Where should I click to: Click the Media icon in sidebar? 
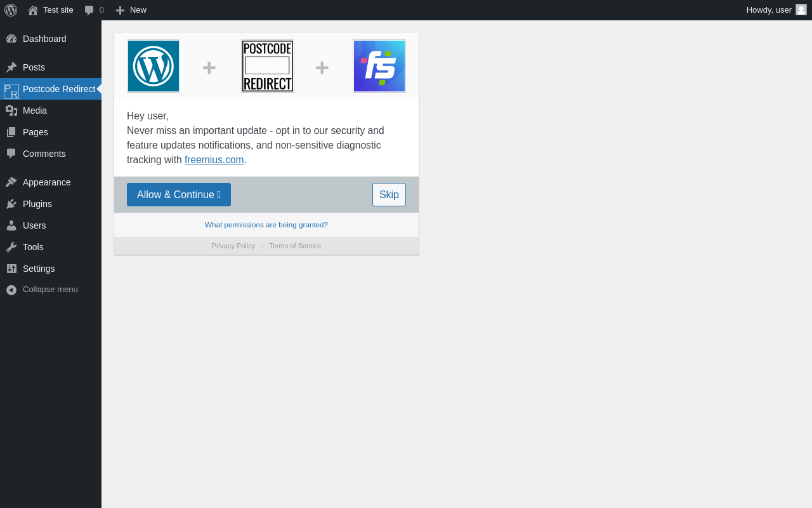click(x=11, y=110)
